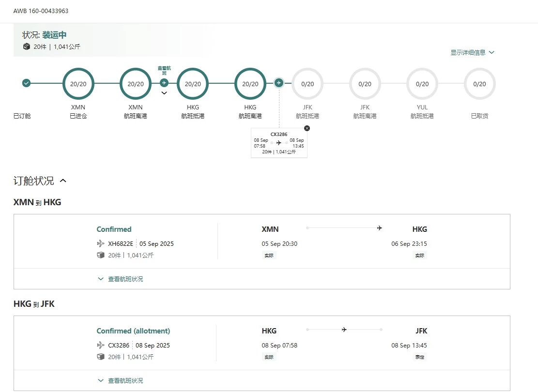The image size is (538, 392).
Task: Close the CX3286 flight popup
Action: click(307, 128)
